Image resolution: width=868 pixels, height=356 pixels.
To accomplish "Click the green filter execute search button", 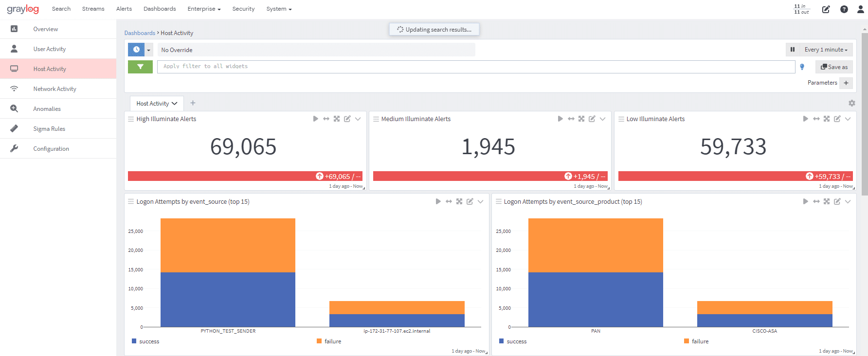I will pos(140,67).
